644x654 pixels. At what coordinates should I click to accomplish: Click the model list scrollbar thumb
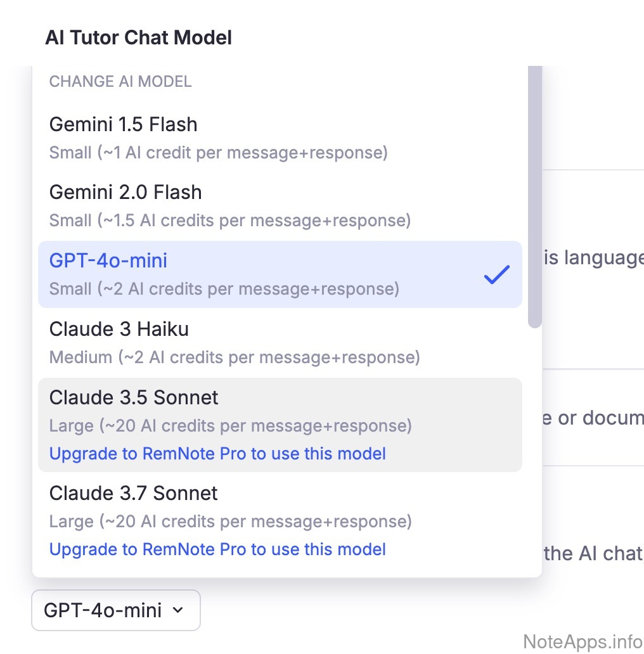[535, 196]
